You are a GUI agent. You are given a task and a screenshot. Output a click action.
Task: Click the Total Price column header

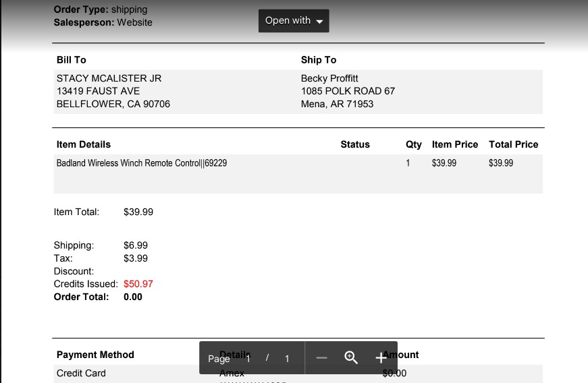click(x=513, y=144)
